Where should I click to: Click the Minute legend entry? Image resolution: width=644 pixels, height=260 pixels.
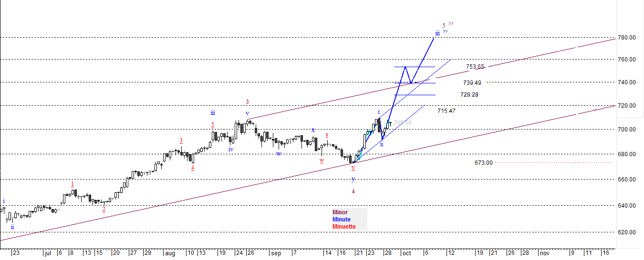click(x=342, y=220)
